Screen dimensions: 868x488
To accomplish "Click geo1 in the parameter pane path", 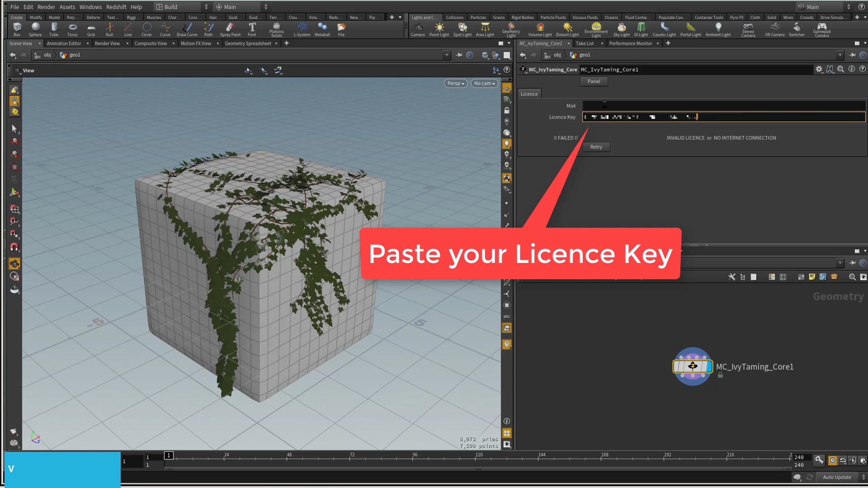I will 581,55.
